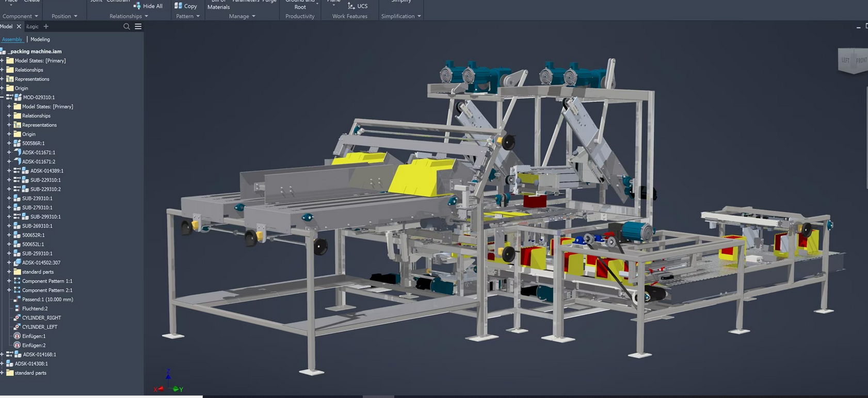
Task: Open the Manage panel dropdown arrow
Action: click(x=253, y=16)
